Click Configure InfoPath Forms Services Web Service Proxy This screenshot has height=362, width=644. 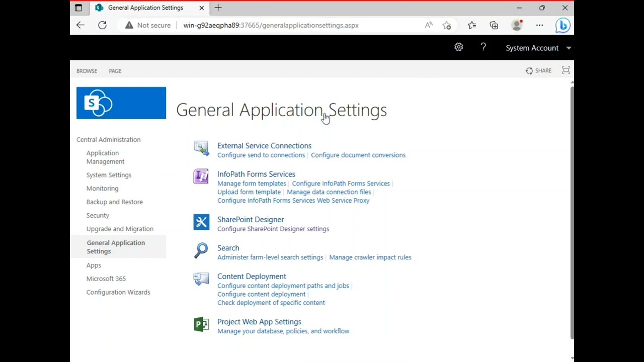[293, 201]
